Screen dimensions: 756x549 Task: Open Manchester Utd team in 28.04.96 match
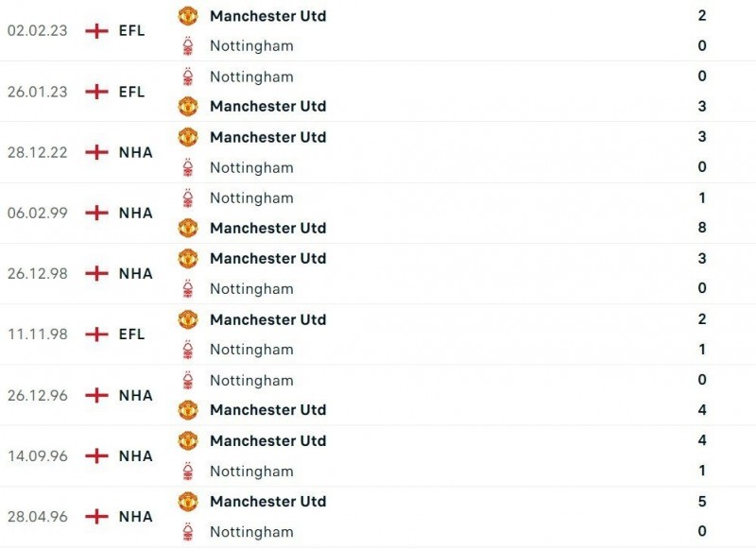pos(267,501)
